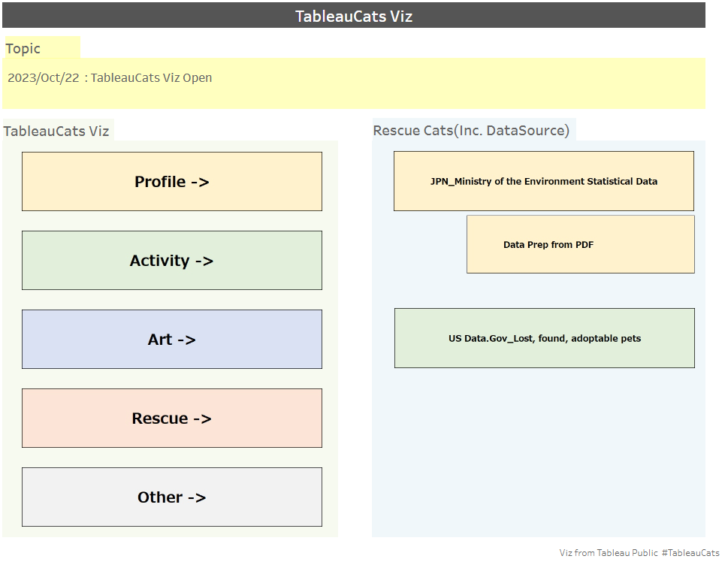The height and width of the screenshot is (562, 728).
Task: Go to the Activity section
Action: click(x=172, y=261)
